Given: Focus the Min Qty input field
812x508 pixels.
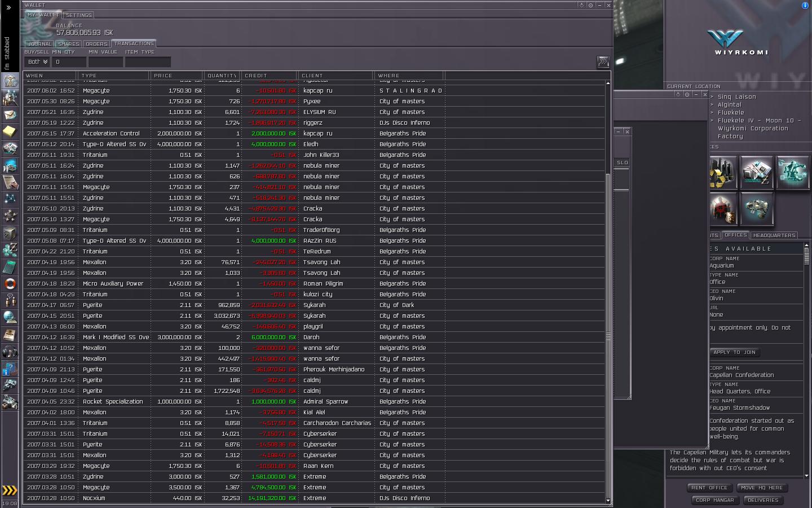Looking at the screenshot, I should pos(69,62).
